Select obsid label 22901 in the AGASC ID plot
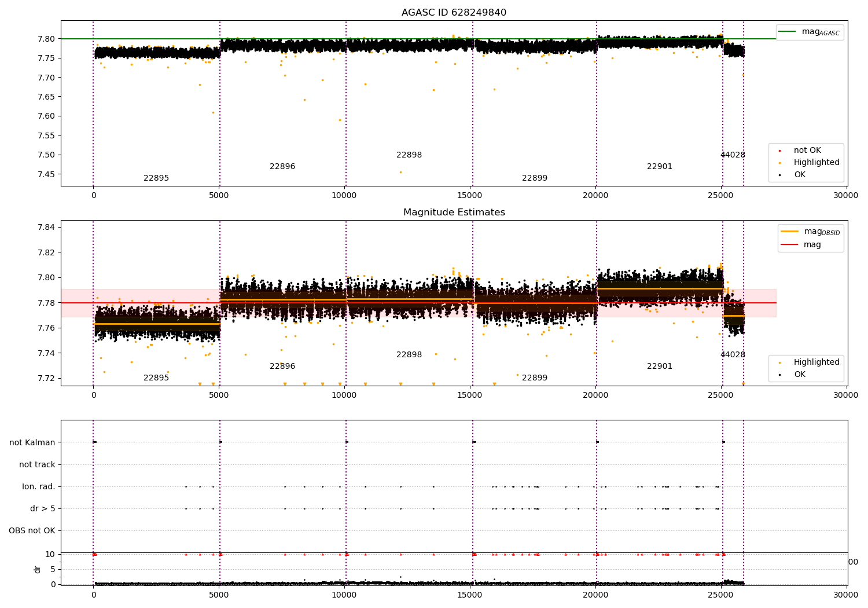868x608 pixels. pos(660,167)
